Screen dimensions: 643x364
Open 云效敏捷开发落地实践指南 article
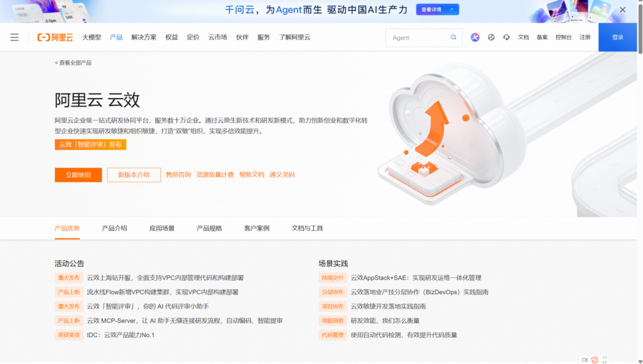pos(388,307)
